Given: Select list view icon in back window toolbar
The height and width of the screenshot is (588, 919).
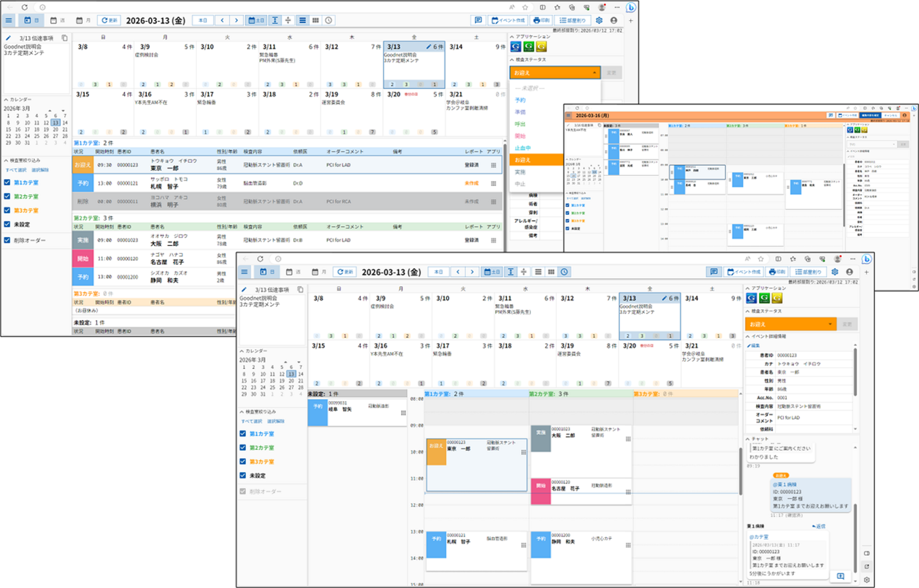Looking at the screenshot, I should pos(302,20).
